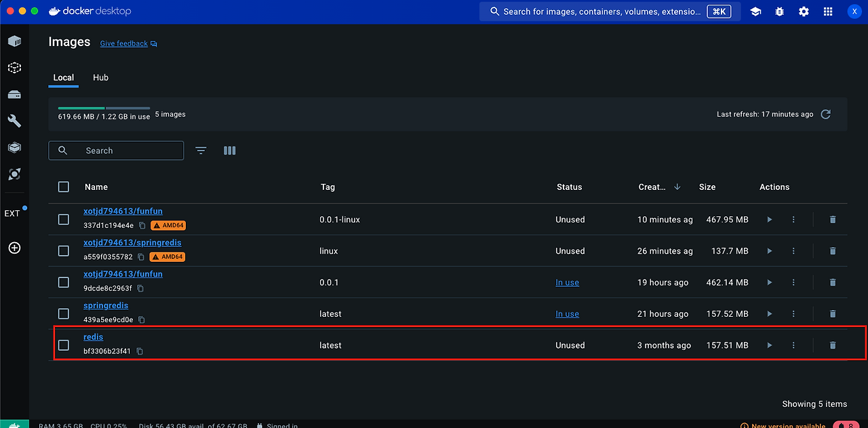Open more actions for springredis latest
Image resolution: width=868 pixels, height=428 pixels.
pos(793,314)
